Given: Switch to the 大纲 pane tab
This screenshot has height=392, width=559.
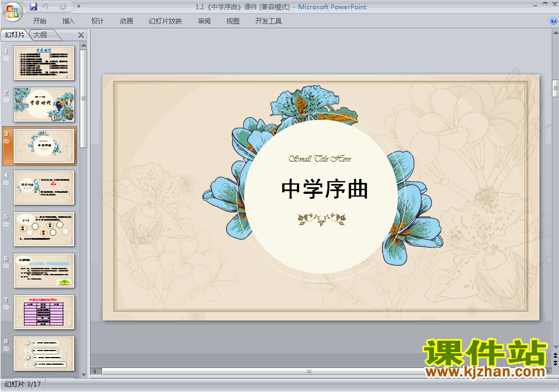Looking at the screenshot, I should (x=40, y=34).
